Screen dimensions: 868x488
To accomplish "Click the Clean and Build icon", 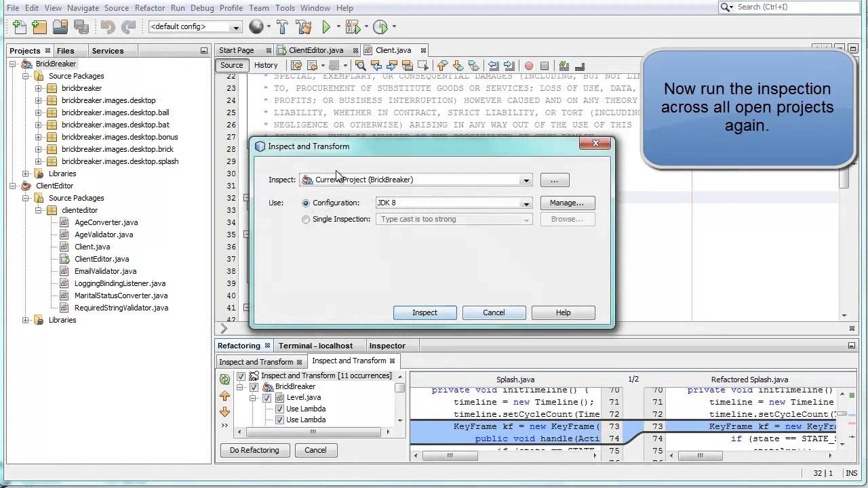I will [x=304, y=27].
